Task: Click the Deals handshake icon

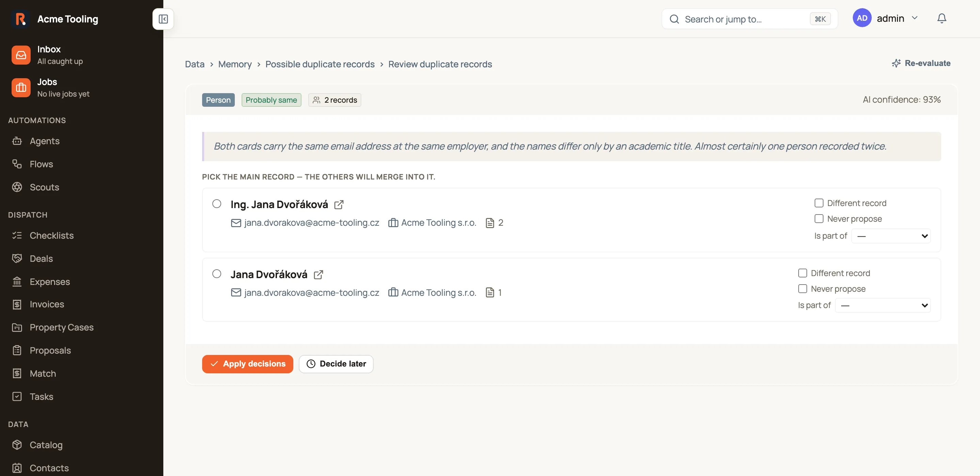Action: tap(17, 258)
